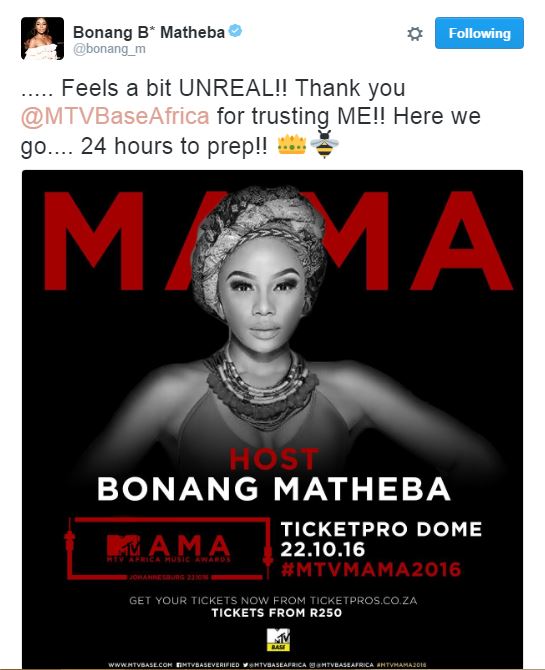545x670 pixels.
Task: Click the 22.10.16 event date
Action: click(323, 550)
